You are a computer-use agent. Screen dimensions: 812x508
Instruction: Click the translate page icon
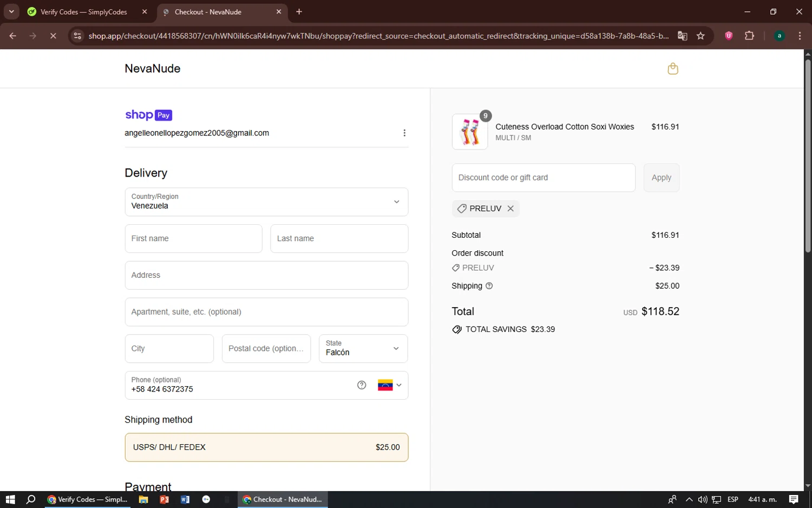click(x=683, y=36)
